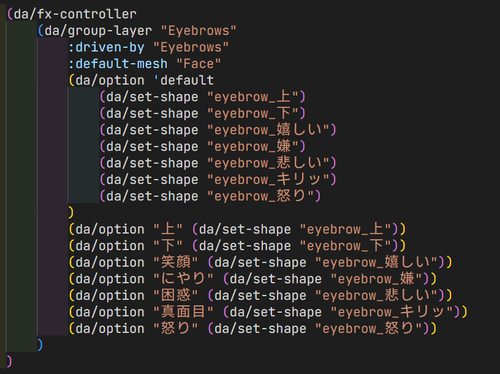Click the "困惑" option name string
The image size is (500, 374).
tap(175, 295)
